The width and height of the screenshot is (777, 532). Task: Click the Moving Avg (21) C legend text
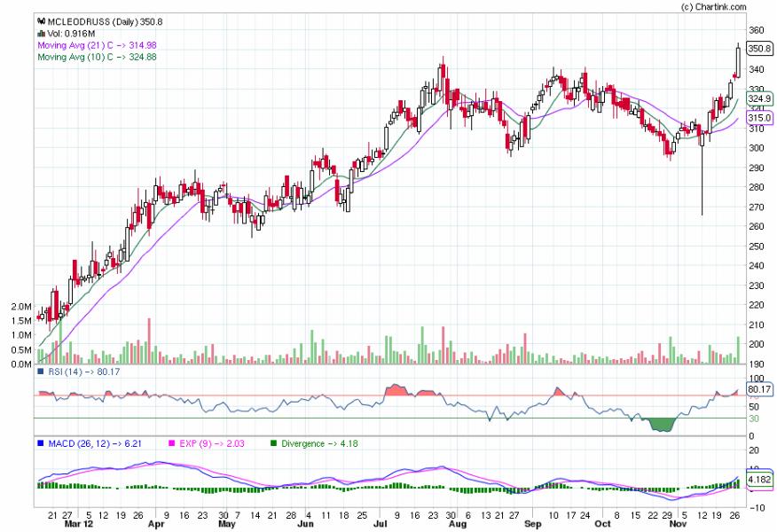[x=98, y=45]
